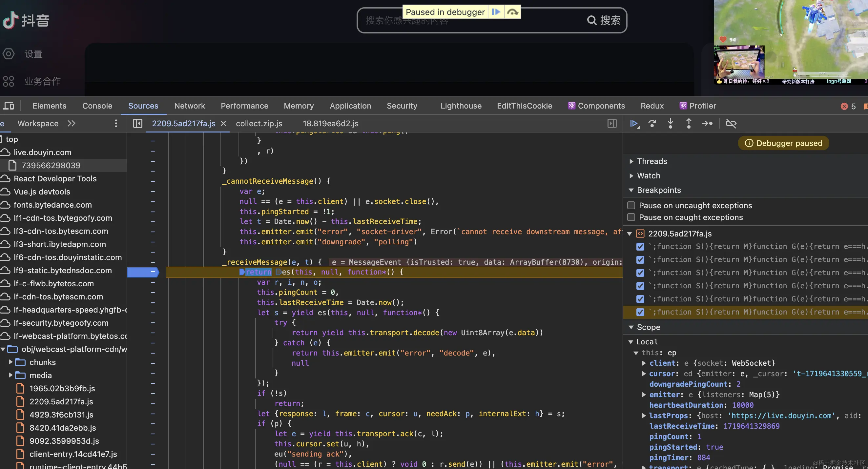The height and width of the screenshot is (469, 868).
Task: Expand the cursor property in scope
Action: point(644,374)
